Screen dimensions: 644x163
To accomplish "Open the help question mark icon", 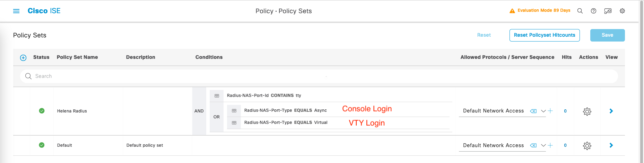I will click(x=594, y=11).
